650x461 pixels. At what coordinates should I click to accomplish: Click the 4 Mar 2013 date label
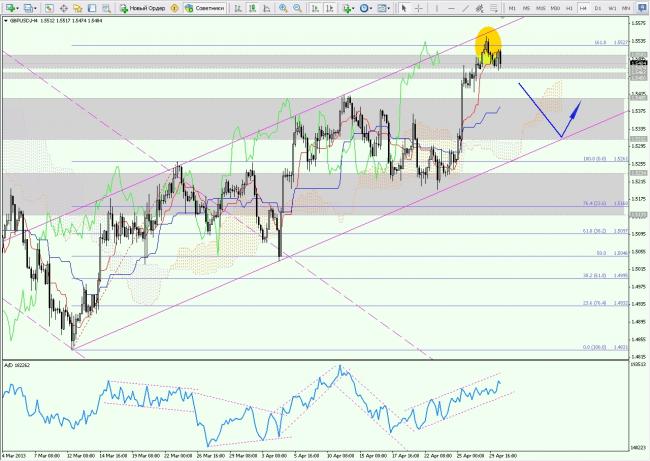pyautogui.click(x=13, y=456)
